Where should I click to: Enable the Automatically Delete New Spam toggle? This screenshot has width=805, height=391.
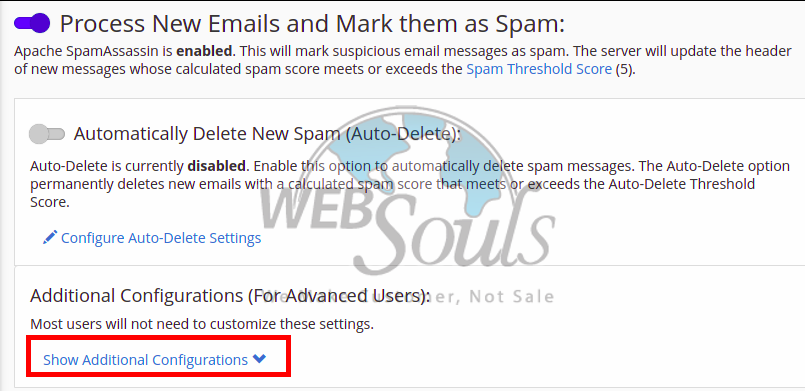(x=47, y=134)
